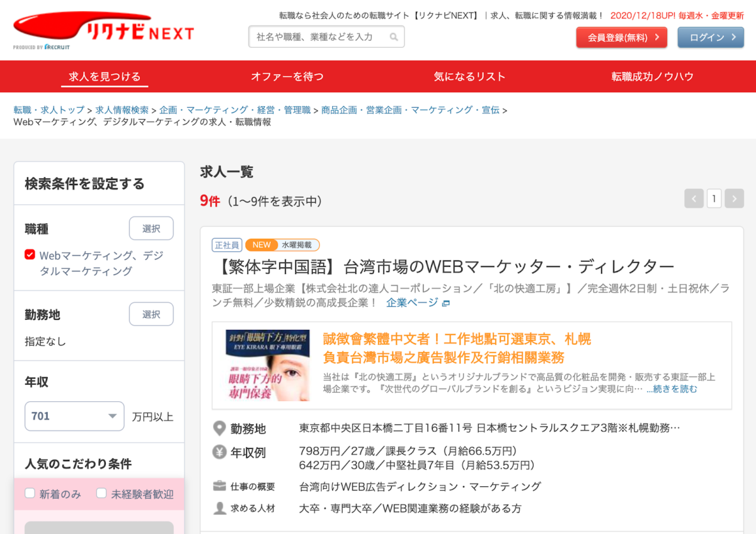Click the person 求める人材 icon
The width and height of the screenshot is (756, 534).
coord(219,508)
